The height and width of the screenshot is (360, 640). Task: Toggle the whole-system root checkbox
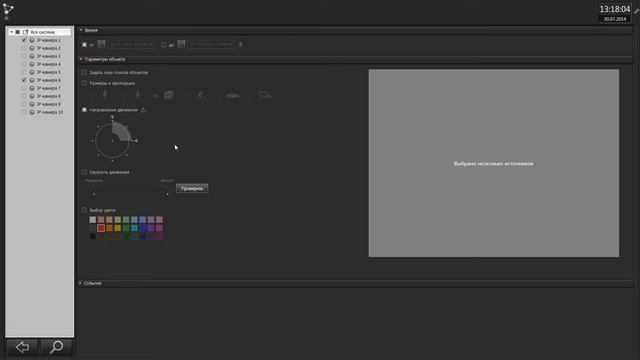[x=18, y=32]
